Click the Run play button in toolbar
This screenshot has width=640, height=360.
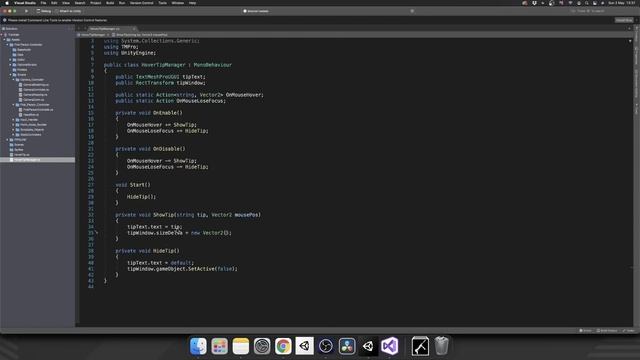26,11
